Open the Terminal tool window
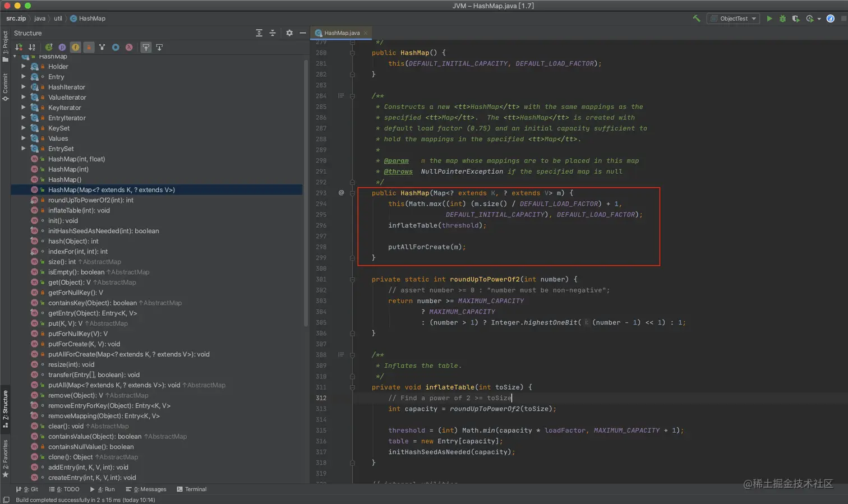Image resolution: width=848 pixels, height=504 pixels. pyautogui.click(x=191, y=489)
